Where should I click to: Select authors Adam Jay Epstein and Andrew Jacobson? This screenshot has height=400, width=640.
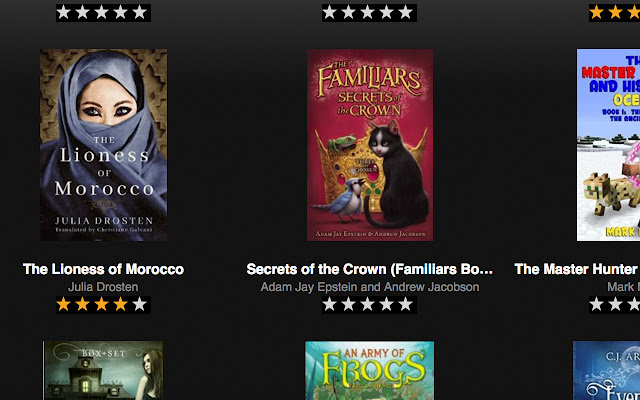370,287
